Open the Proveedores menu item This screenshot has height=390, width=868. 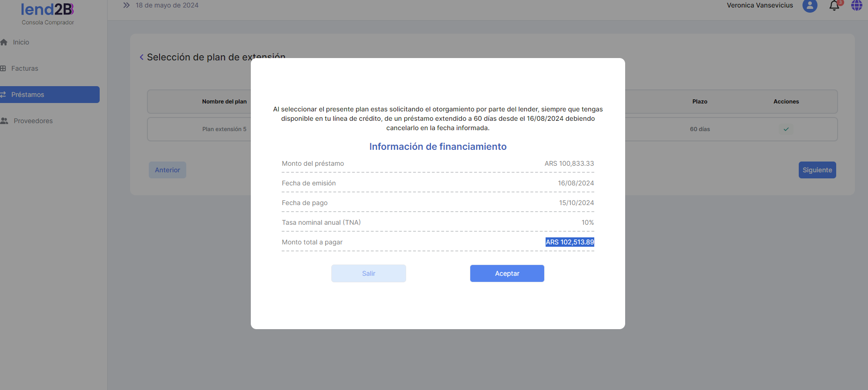coord(33,121)
